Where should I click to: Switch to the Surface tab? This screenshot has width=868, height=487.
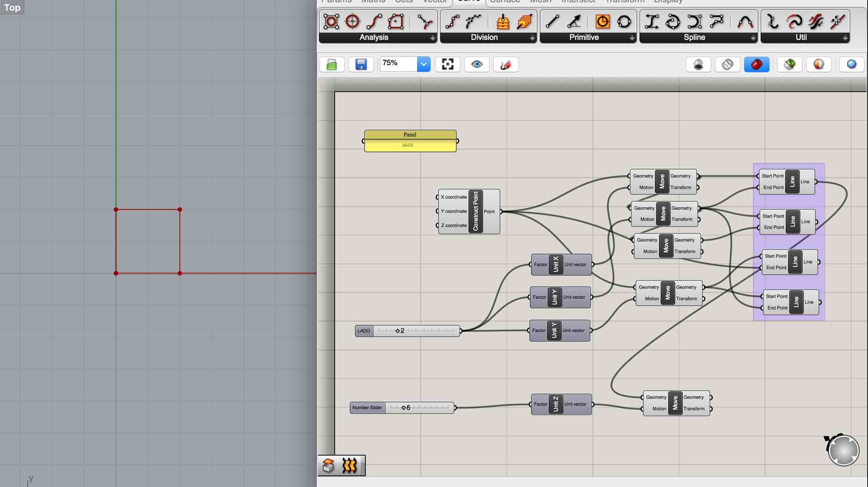505,2
